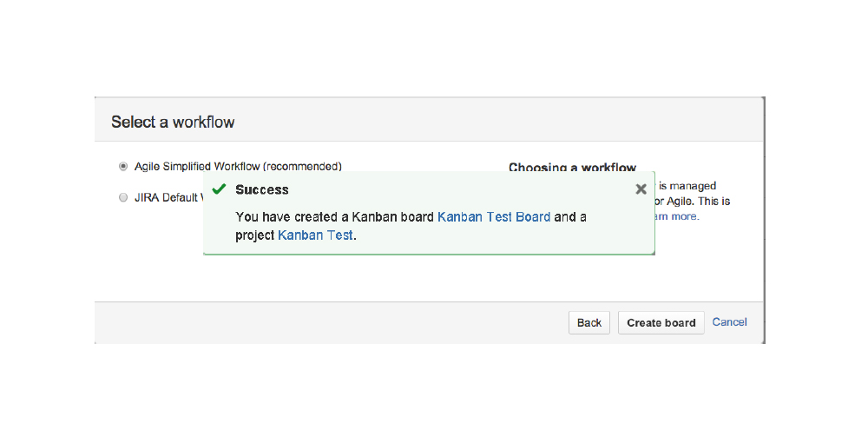Click the 'Select a workflow' dialog heading
This screenshot has width=868, height=437.
[173, 122]
